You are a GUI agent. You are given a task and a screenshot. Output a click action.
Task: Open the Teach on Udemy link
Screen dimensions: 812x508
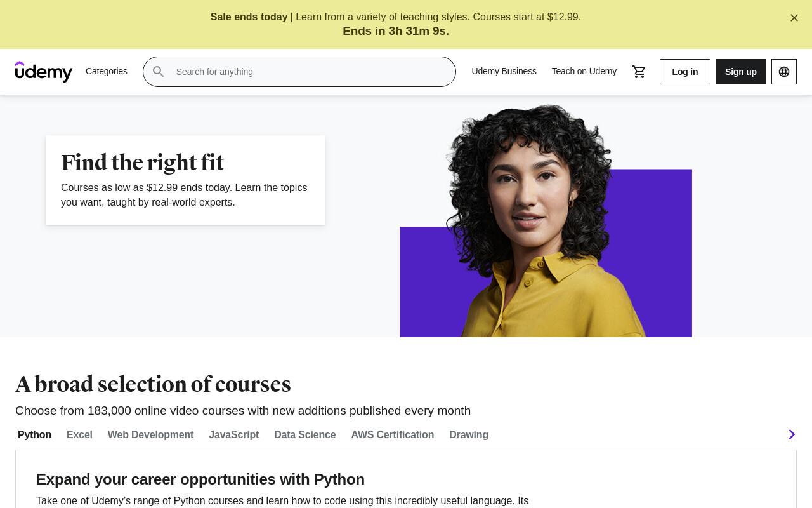coord(584,71)
